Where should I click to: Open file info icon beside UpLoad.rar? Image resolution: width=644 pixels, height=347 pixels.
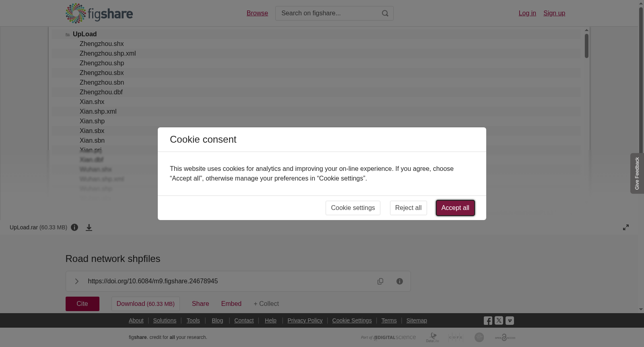coord(74,227)
